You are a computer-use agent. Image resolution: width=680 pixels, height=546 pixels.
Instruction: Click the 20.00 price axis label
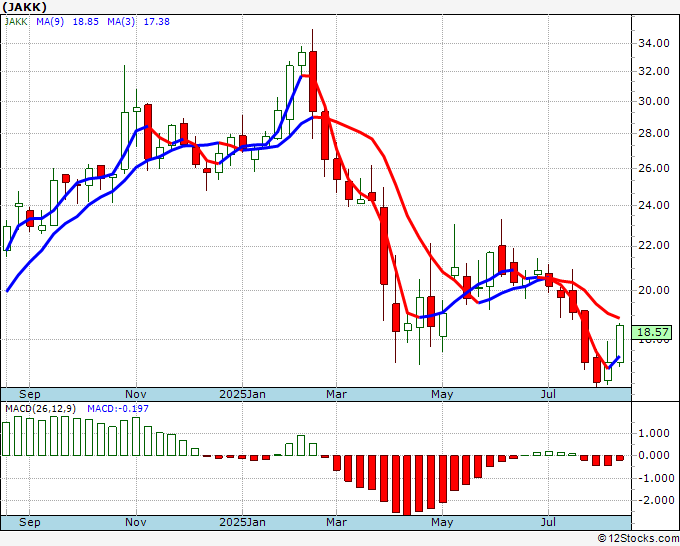click(x=654, y=290)
